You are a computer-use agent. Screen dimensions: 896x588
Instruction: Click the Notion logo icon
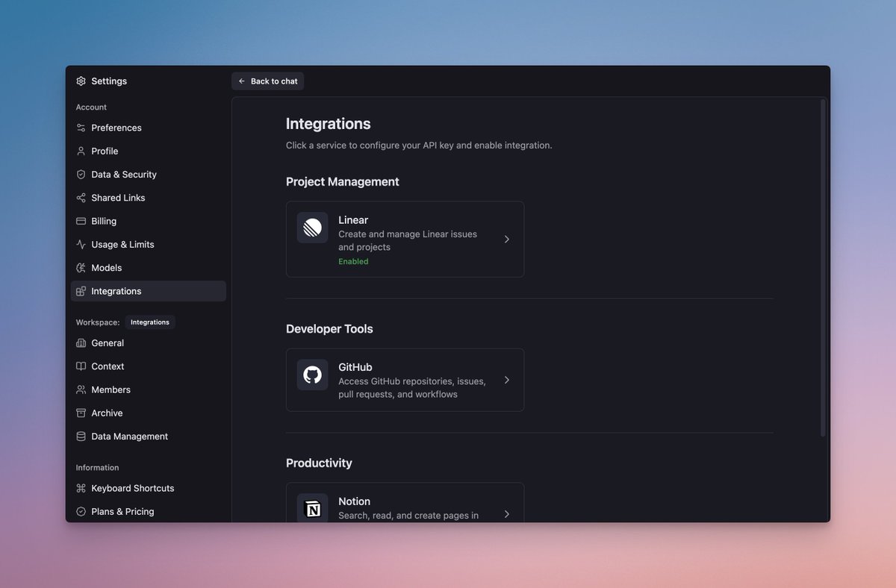click(312, 508)
